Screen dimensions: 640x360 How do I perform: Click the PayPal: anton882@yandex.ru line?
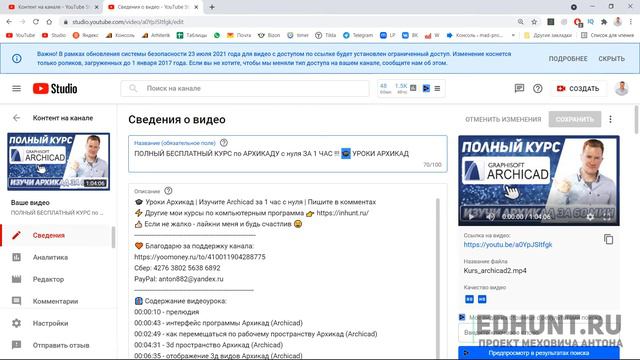179,279
